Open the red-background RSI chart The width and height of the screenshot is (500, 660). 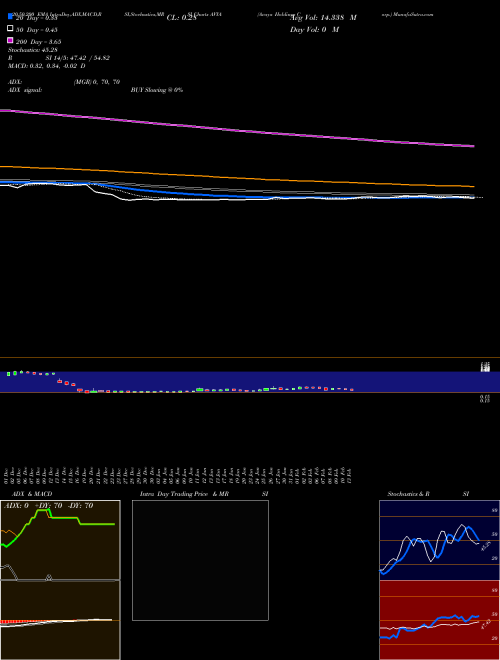point(439,620)
